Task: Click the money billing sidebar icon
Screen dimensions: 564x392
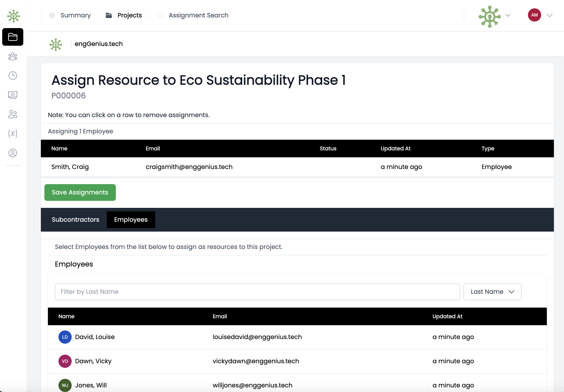Action: (13, 95)
